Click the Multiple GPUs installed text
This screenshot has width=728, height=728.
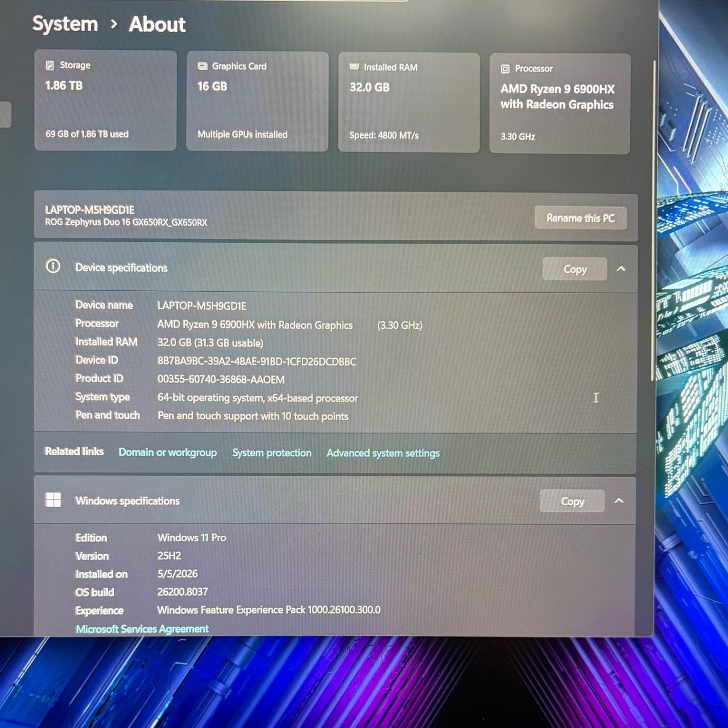(x=242, y=135)
